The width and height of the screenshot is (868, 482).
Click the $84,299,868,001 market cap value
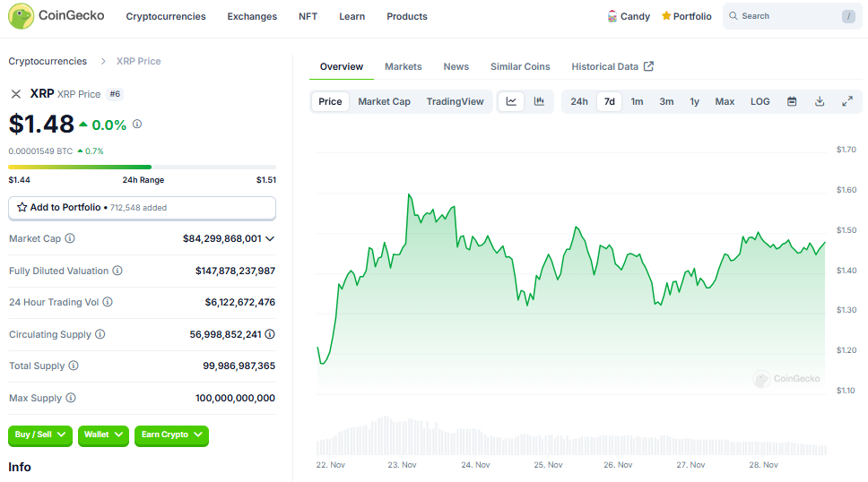(222, 238)
